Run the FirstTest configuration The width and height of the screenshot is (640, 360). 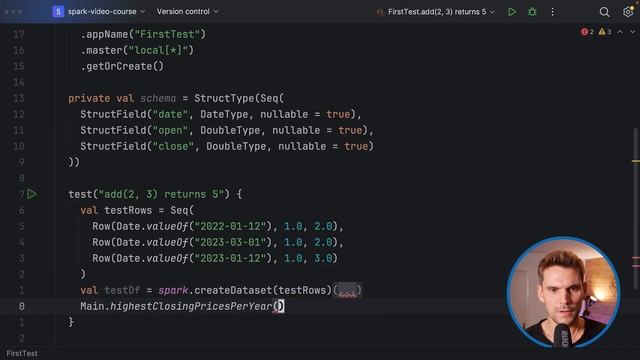click(512, 12)
